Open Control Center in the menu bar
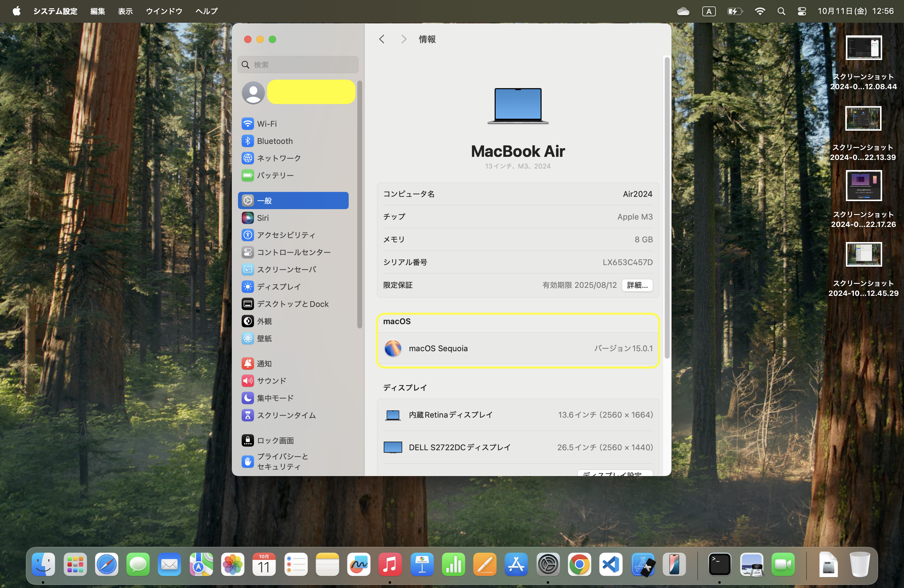This screenshot has height=588, width=904. tap(801, 11)
